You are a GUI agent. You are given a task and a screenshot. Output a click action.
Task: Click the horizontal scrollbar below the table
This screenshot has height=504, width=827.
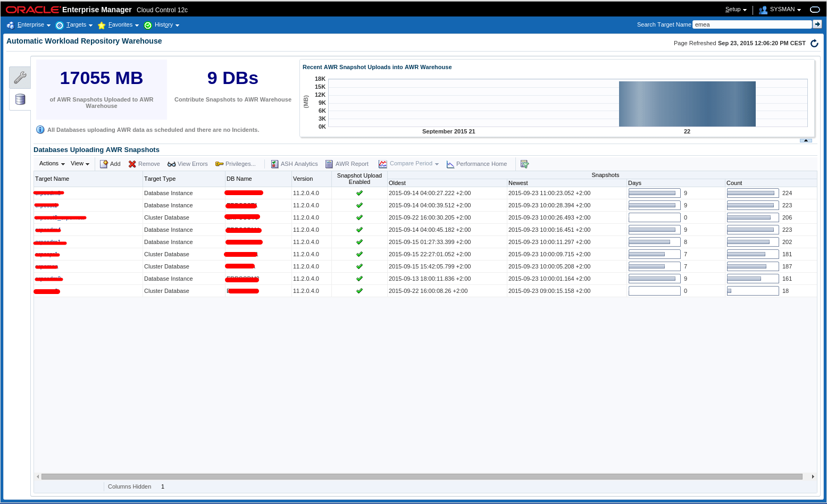tap(422, 476)
